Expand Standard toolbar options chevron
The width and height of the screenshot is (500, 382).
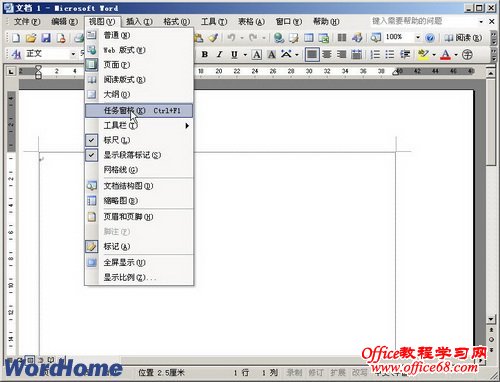click(x=494, y=38)
